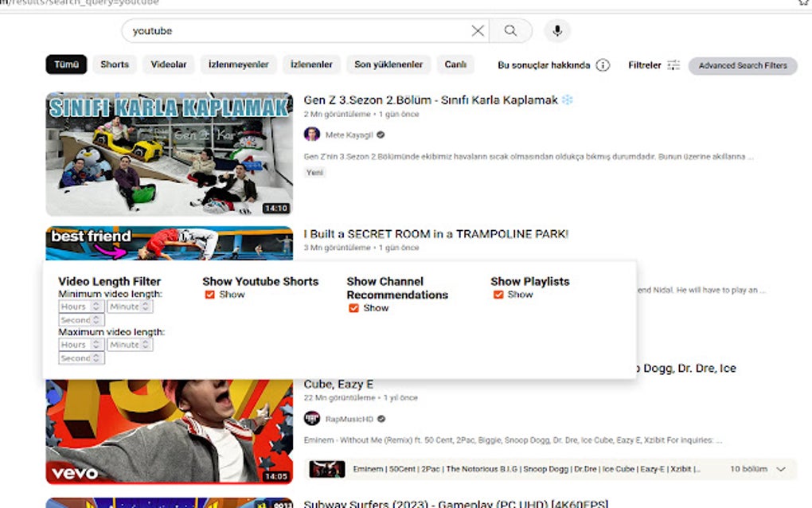Expand the 10 bölüm playlist chevron
The height and width of the screenshot is (508, 812).
pos(782,469)
